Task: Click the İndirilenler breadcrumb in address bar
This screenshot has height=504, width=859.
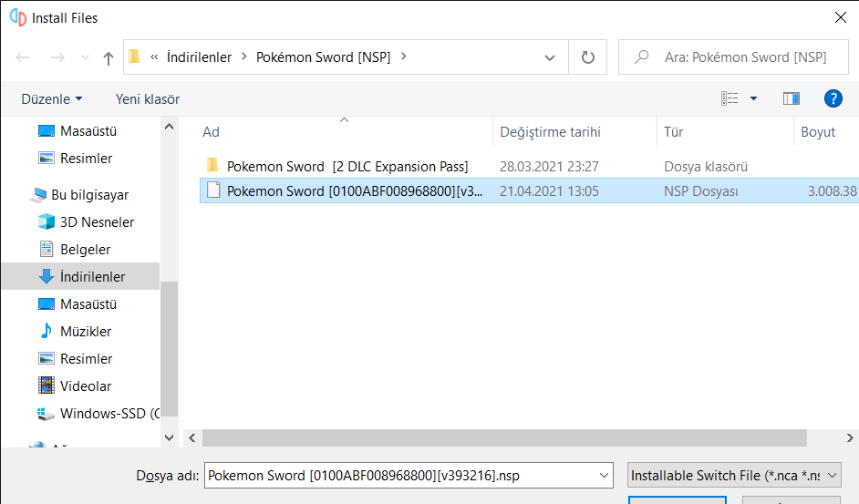Action: 199,57
